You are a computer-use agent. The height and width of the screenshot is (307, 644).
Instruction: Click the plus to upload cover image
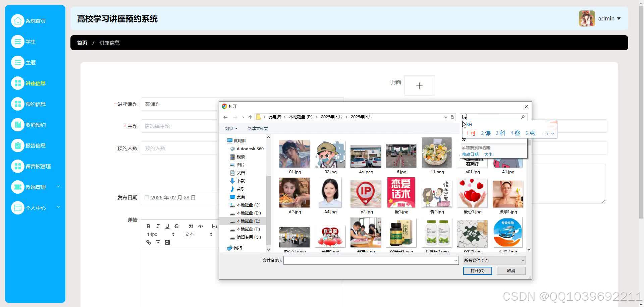419,86
